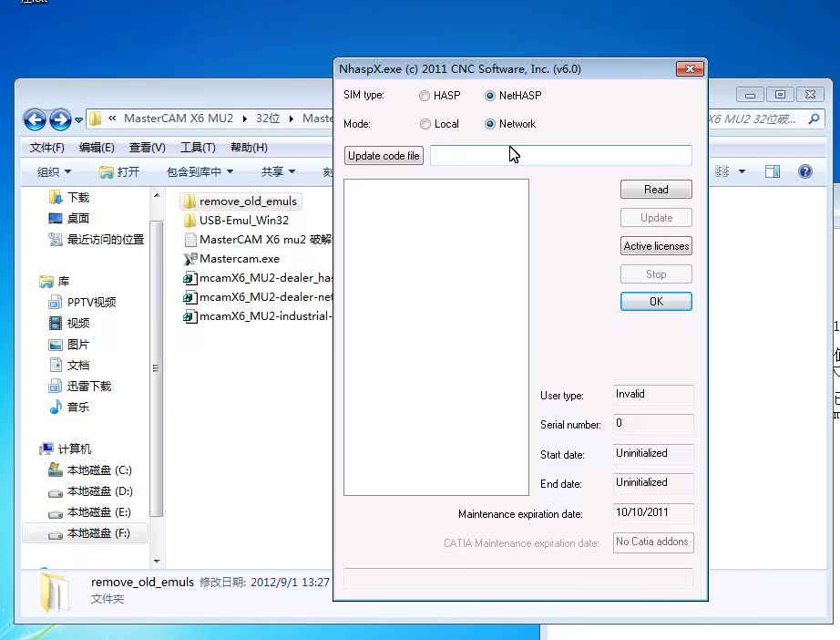Expand breadcrumb arrow after 32位
This screenshot has height=640, width=840.
pyautogui.click(x=291, y=119)
